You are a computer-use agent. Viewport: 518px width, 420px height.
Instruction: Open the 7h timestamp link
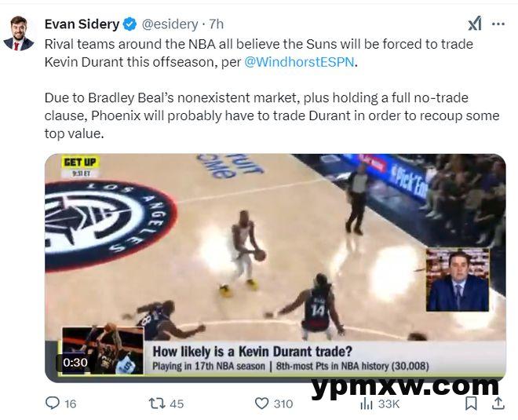point(217,24)
